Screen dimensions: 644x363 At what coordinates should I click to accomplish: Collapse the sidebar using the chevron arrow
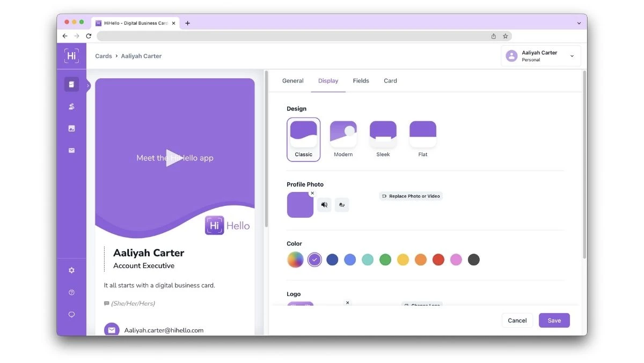89,85
